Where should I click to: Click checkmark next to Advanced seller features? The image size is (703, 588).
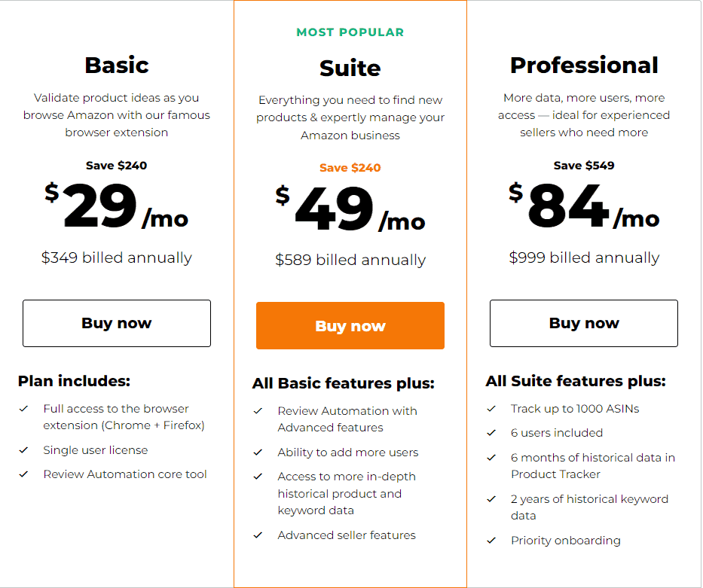tap(258, 535)
